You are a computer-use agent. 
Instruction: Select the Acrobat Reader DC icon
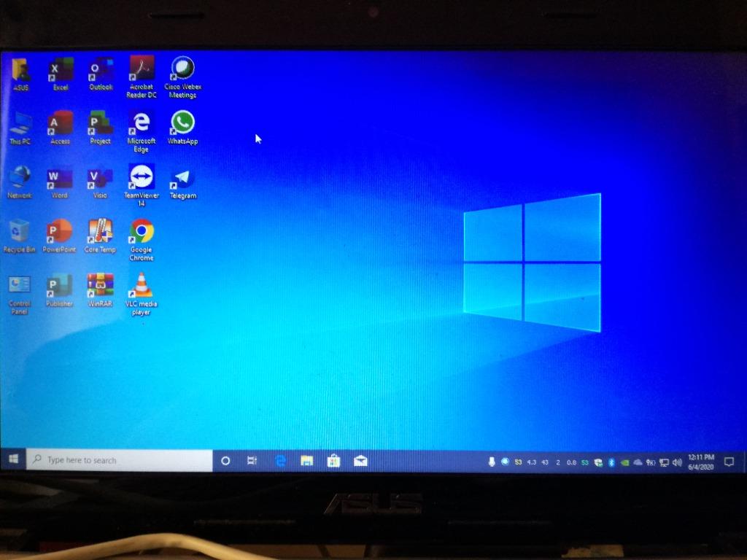click(x=142, y=69)
